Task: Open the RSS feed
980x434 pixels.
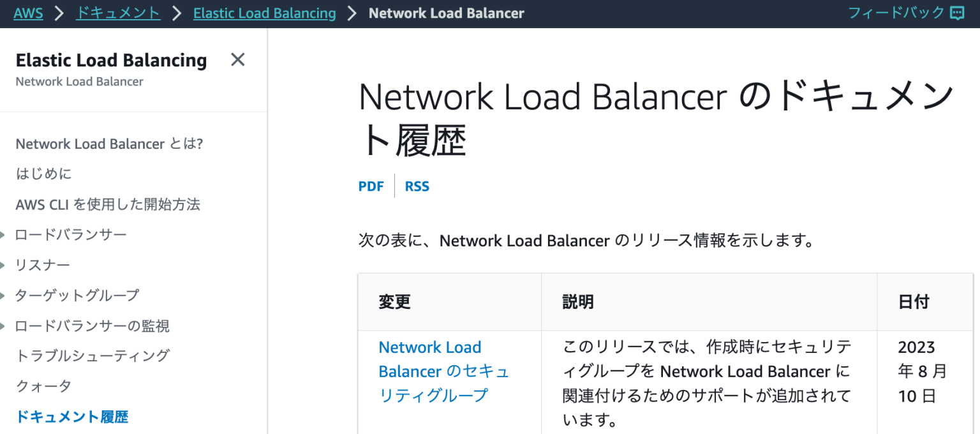Action: (x=417, y=186)
